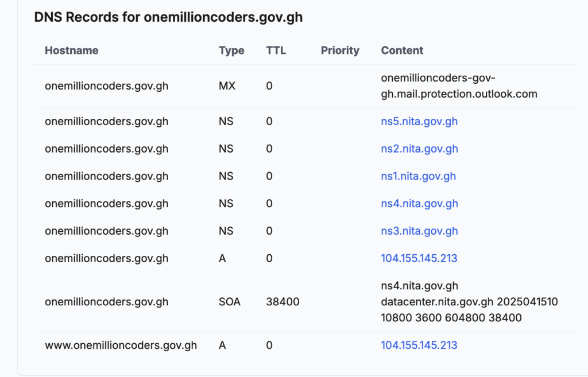Click the Hostname column header
The height and width of the screenshot is (377, 588).
pyautogui.click(x=71, y=50)
